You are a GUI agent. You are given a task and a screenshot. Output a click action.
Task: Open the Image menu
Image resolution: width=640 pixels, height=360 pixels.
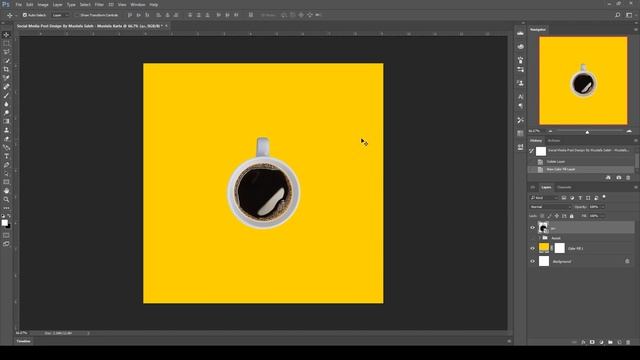tap(43, 4)
